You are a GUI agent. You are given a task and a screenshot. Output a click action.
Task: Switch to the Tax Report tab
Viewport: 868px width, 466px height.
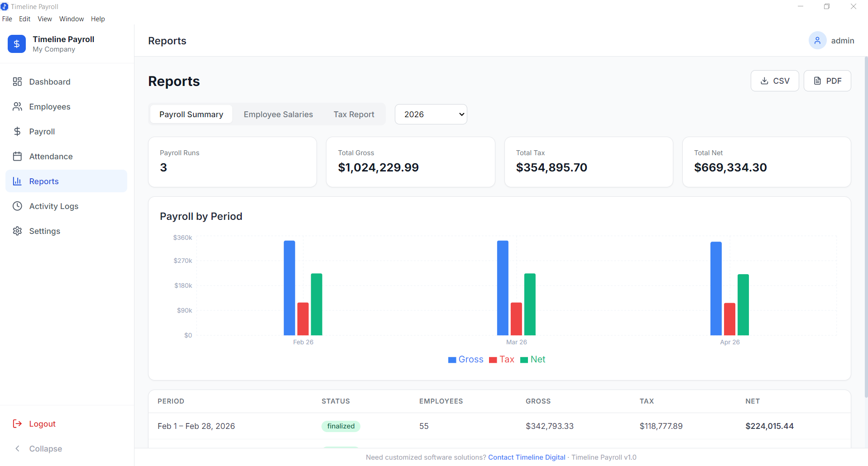354,114
